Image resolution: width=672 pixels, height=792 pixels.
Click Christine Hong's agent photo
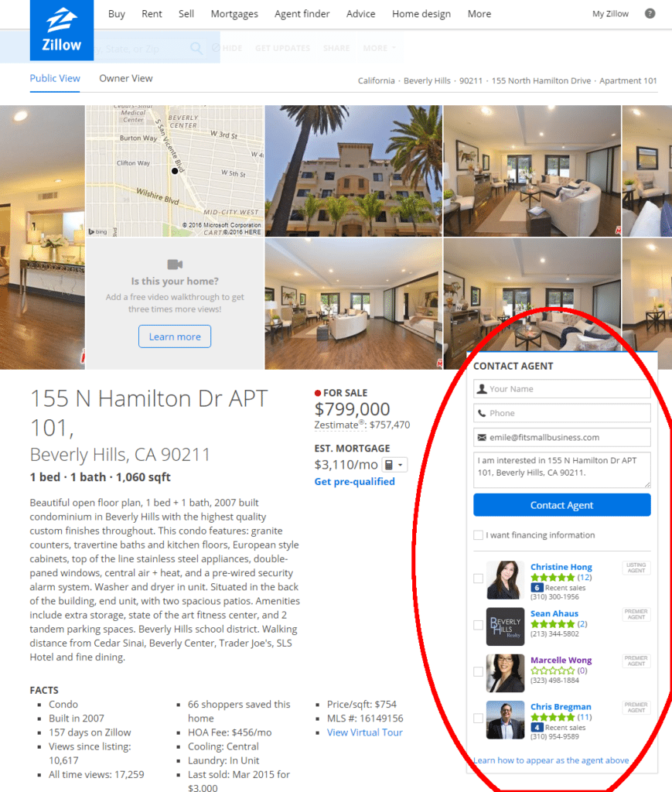point(505,580)
